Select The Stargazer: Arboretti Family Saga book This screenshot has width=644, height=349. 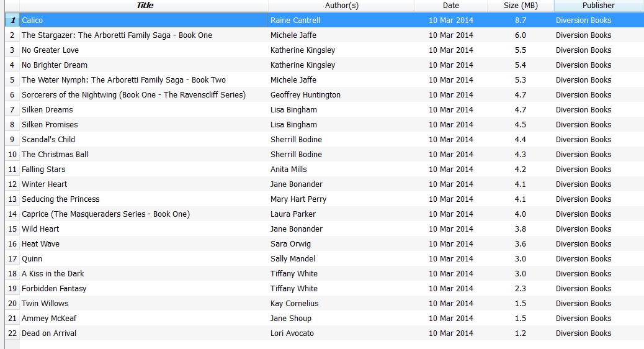[117, 35]
